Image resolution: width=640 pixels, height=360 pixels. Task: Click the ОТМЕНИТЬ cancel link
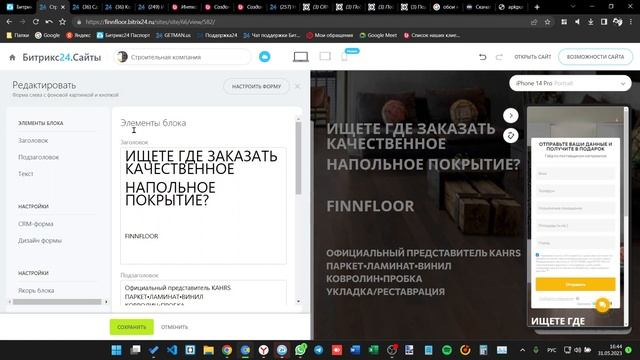(174, 327)
